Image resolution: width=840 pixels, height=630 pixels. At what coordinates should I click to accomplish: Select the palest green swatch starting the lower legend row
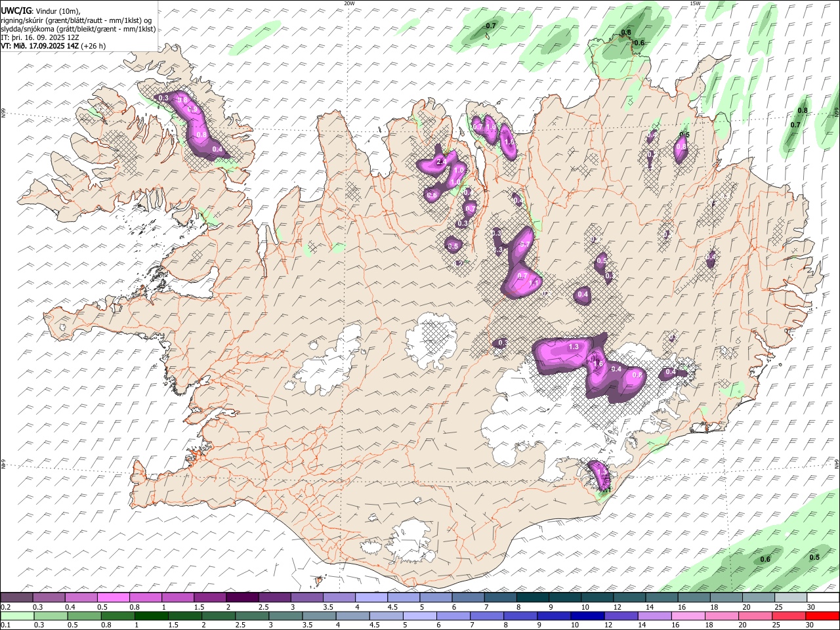(x=16, y=616)
